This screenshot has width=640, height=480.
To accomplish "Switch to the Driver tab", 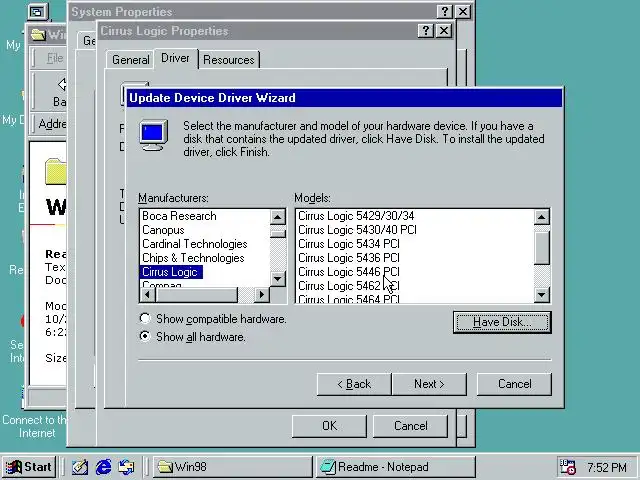I will pyautogui.click(x=175, y=58).
